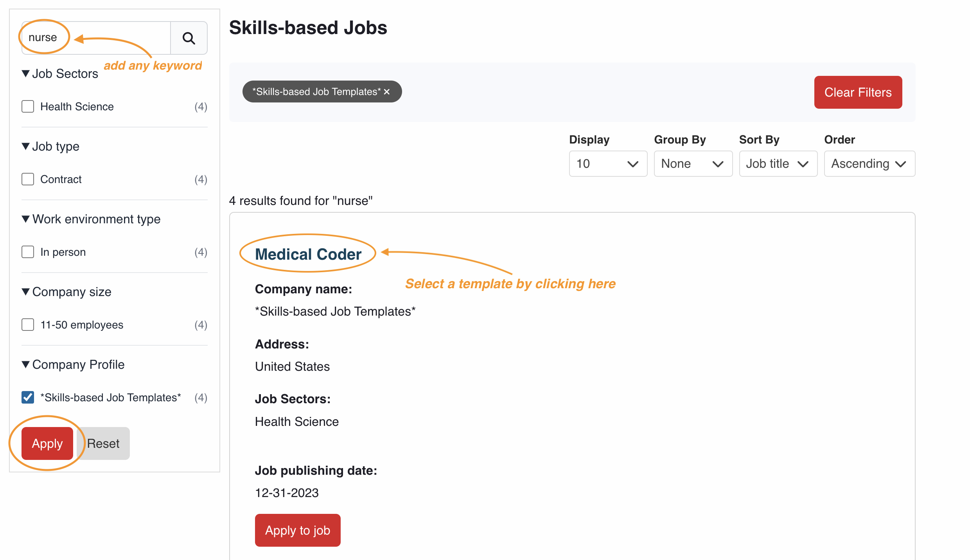Collapse the Company size section

click(26, 292)
